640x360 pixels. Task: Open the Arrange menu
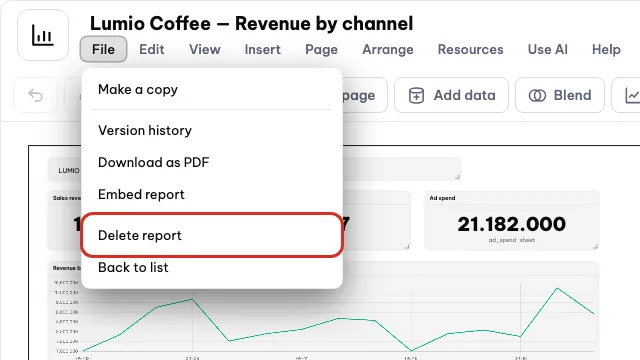pyautogui.click(x=388, y=49)
